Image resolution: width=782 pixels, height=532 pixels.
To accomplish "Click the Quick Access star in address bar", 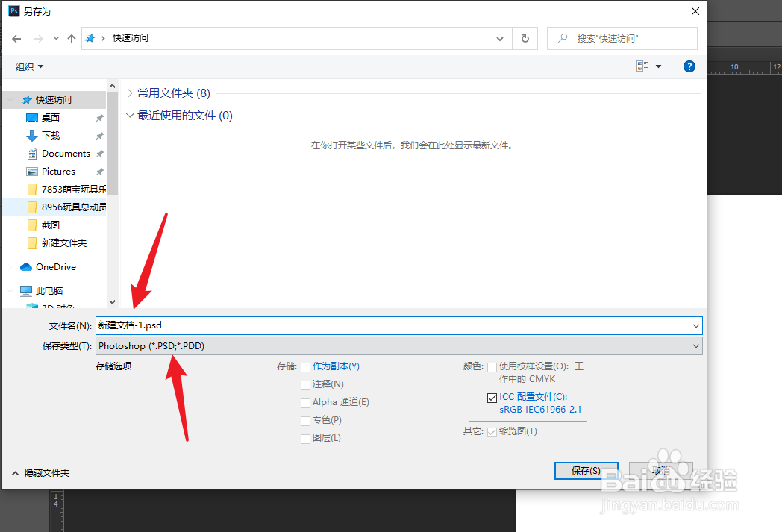I will (90, 38).
